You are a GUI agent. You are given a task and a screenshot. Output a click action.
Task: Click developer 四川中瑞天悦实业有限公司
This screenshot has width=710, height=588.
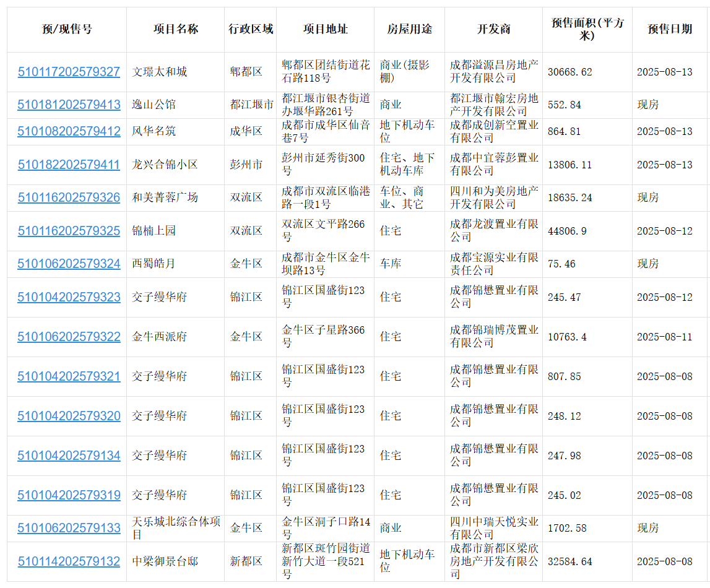tap(494, 528)
